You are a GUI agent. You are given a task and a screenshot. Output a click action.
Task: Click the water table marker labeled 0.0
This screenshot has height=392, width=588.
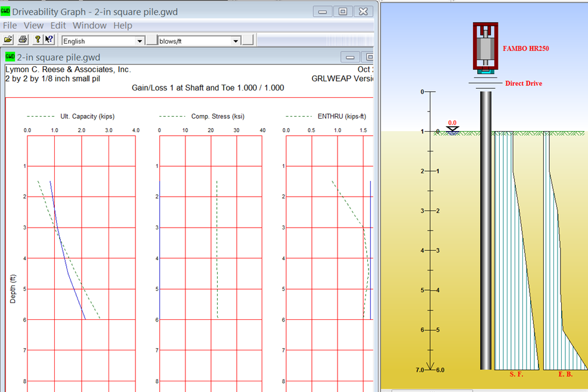(453, 127)
